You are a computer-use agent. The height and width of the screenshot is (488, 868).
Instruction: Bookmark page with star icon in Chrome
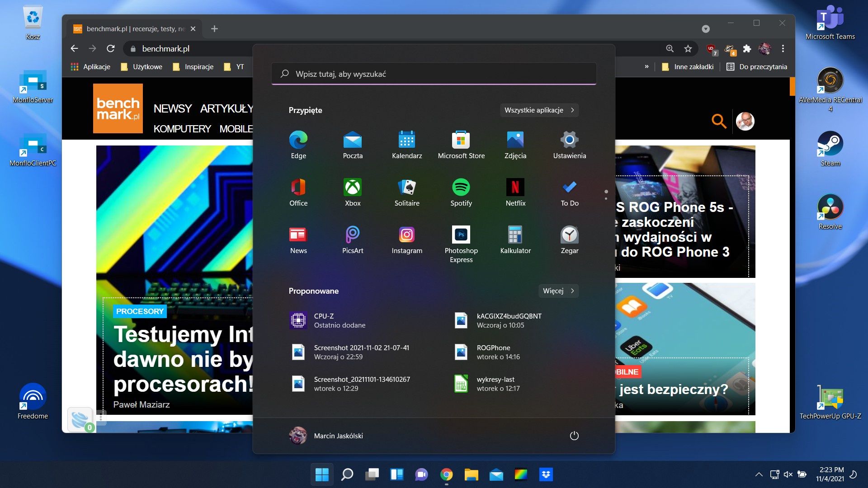(688, 48)
